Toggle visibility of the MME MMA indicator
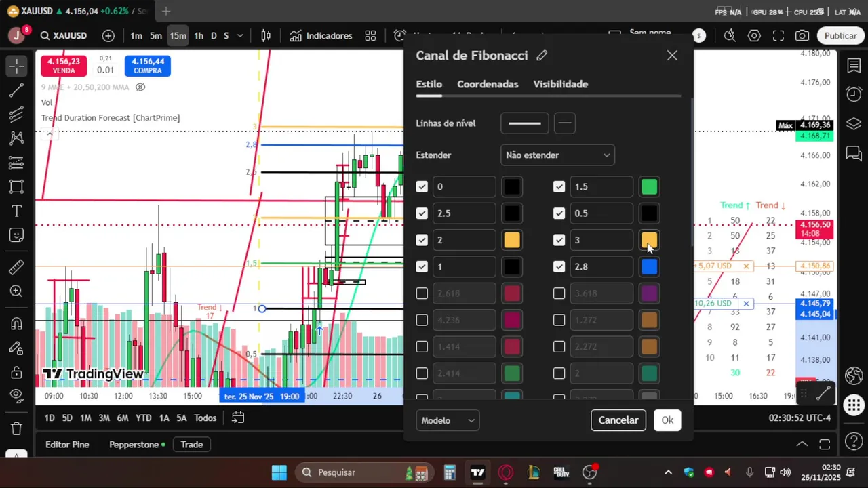Viewport: 868px width, 488px height. (140, 87)
